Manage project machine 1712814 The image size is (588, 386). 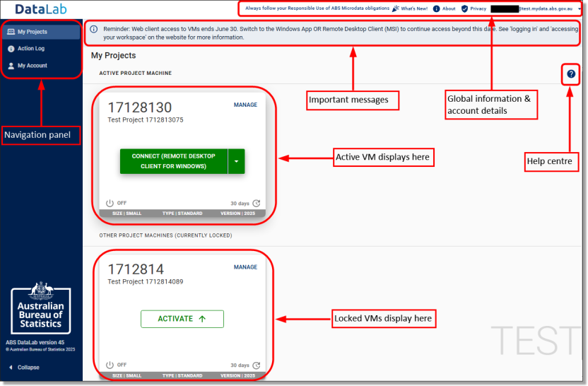coord(245,267)
